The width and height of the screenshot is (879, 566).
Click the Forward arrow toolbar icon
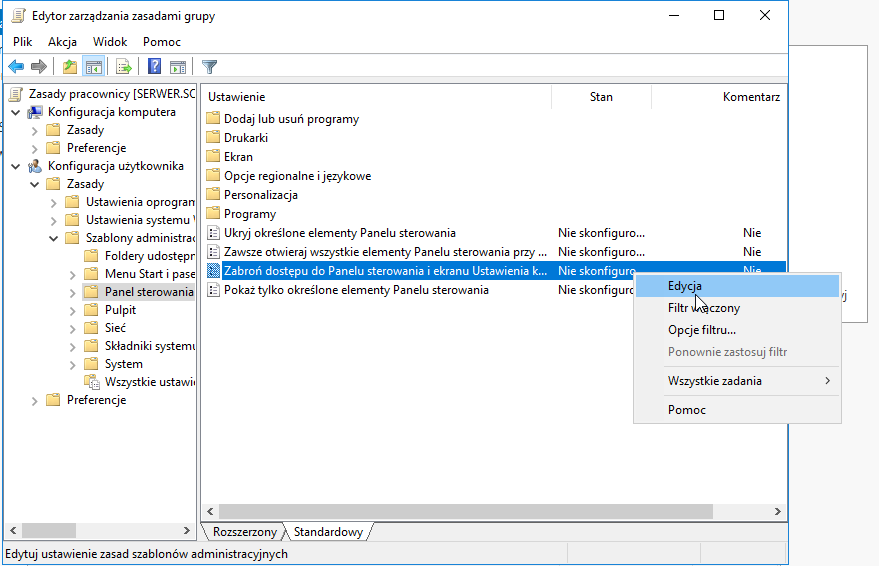click(x=39, y=67)
